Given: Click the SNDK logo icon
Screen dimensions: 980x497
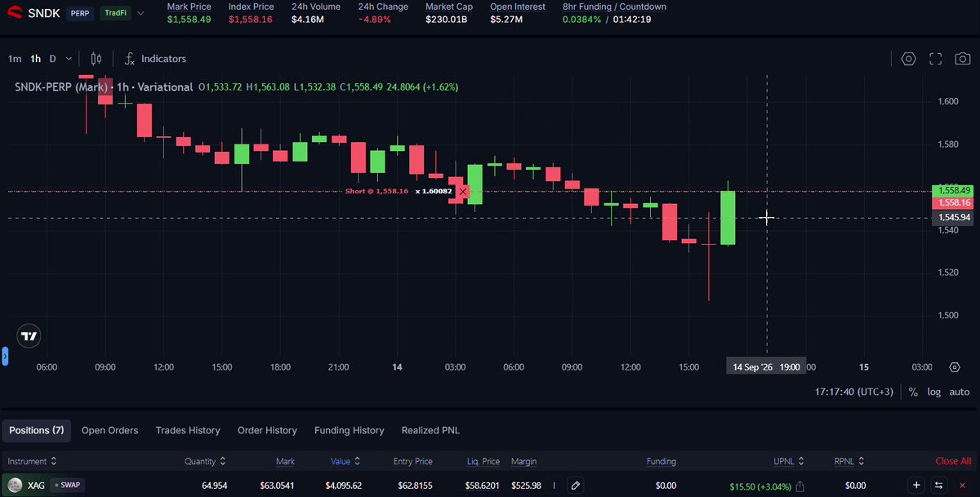Looking at the screenshot, I should 16,13.
